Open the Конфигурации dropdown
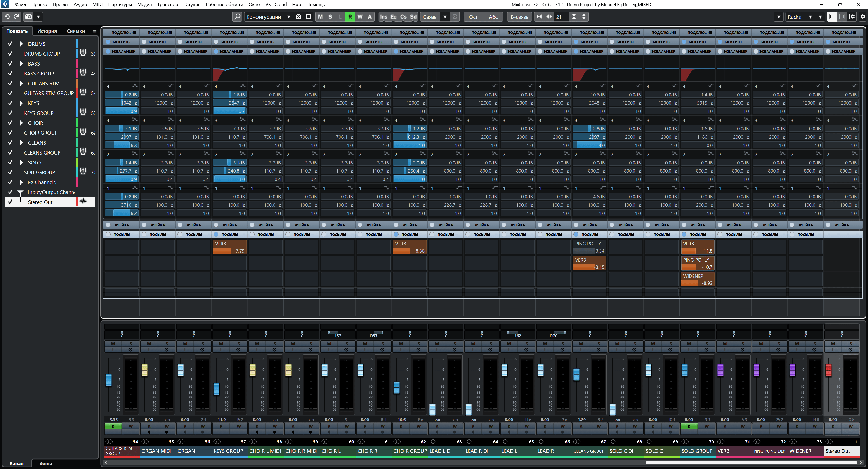Screen dimensions: 868x469 coord(268,16)
